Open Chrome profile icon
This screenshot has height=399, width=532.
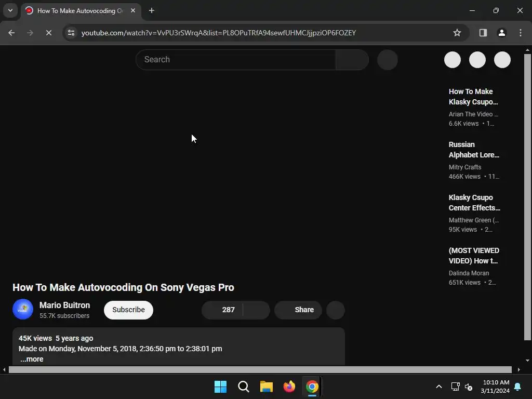[x=501, y=33]
